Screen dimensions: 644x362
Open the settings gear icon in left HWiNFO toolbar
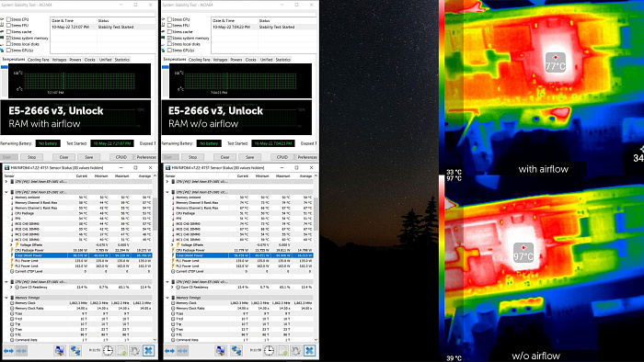click(134, 351)
